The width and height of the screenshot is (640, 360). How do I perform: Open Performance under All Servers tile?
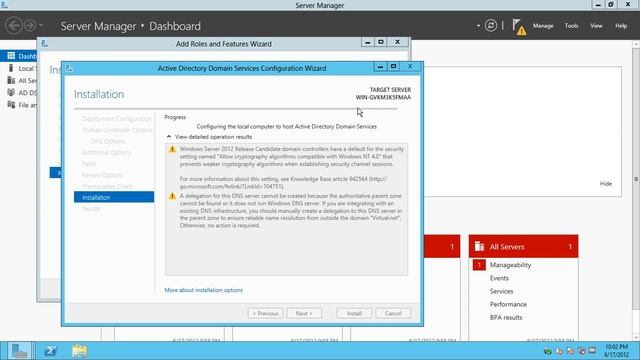pos(508,304)
